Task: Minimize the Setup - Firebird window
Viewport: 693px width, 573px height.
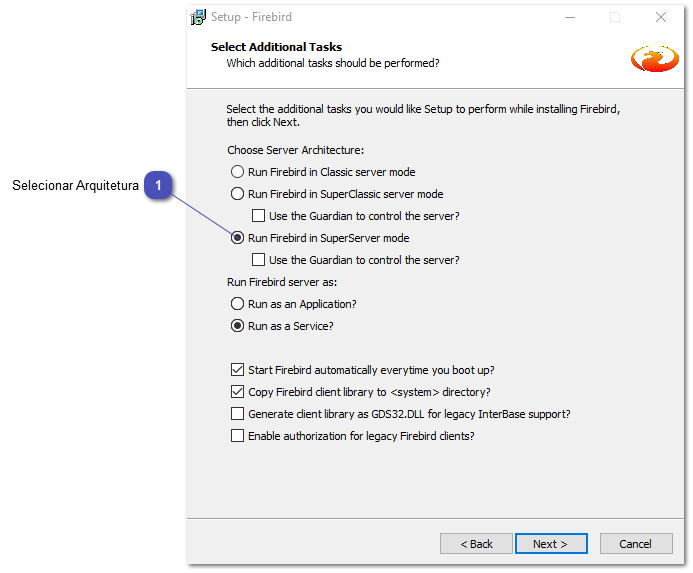Action: coord(569,17)
